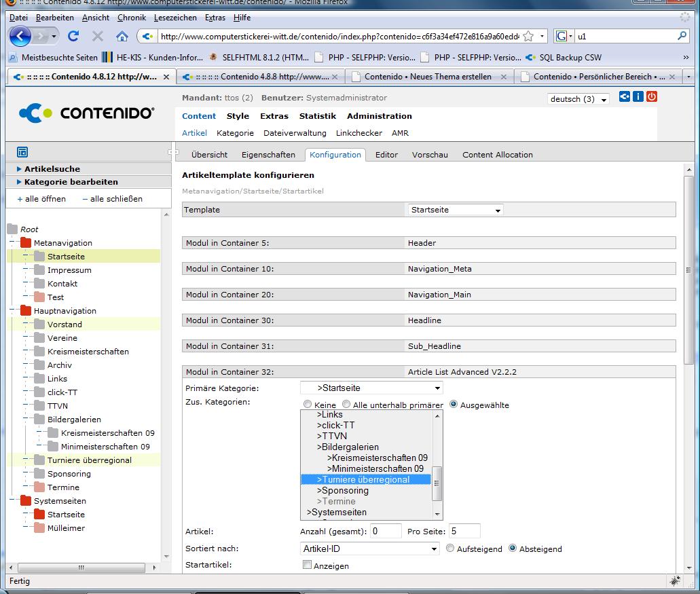Screen dimensions: 700x594
Task: Click the browser reload button
Action: click(73, 36)
